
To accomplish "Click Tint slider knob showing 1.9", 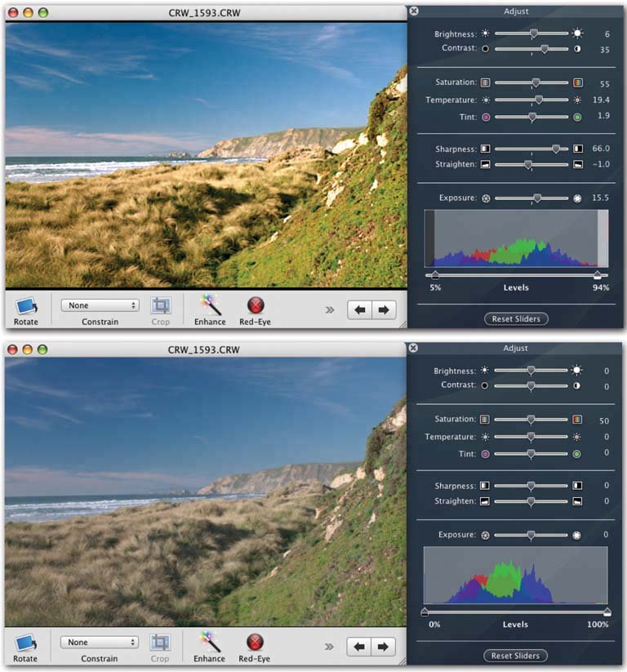I will click(531, 117).
